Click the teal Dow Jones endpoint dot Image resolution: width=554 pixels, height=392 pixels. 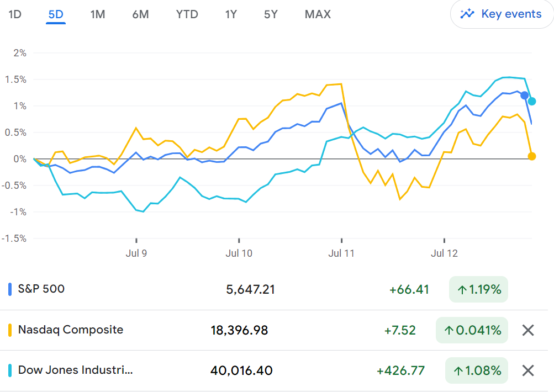[x=532, y=102]
